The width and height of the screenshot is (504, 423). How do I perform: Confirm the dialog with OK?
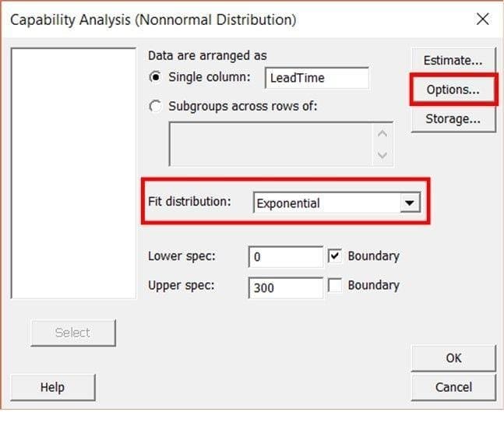pos(453,358)
